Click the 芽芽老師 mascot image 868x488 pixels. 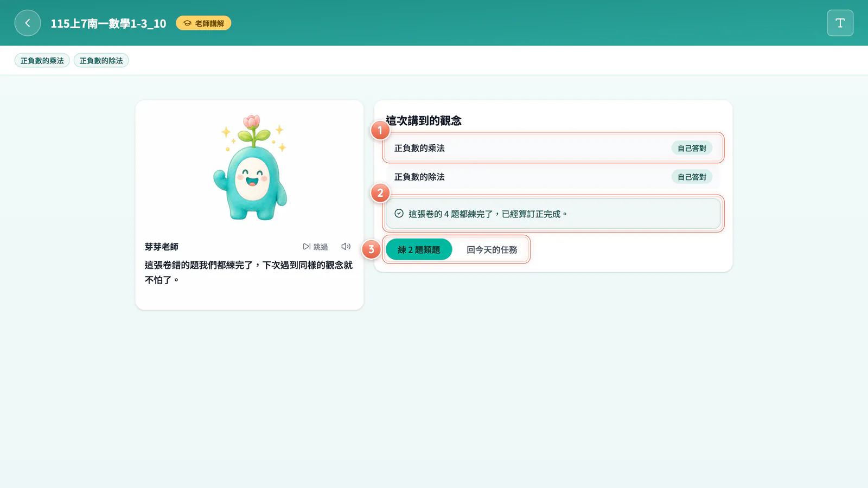(x=250, y=167)
